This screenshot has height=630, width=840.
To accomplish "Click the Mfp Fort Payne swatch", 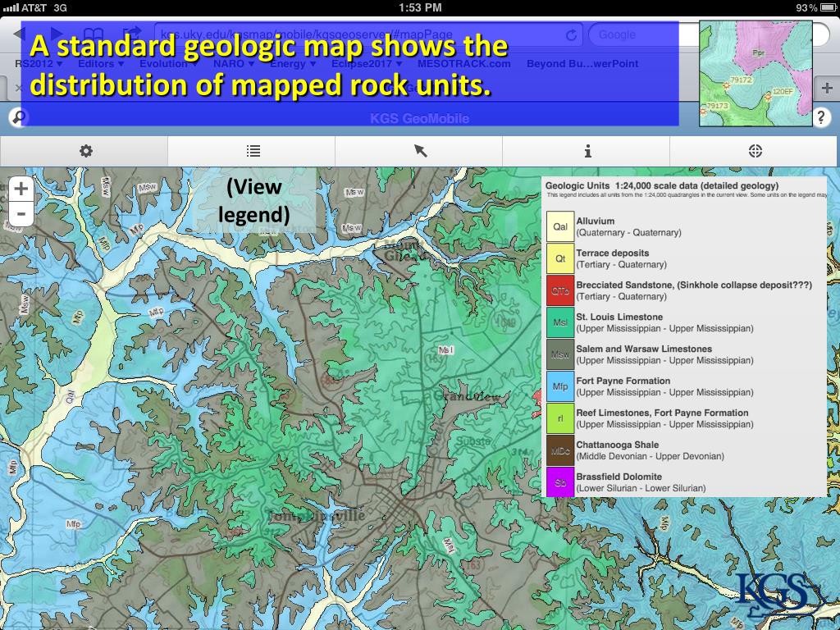I will [560, 386].
